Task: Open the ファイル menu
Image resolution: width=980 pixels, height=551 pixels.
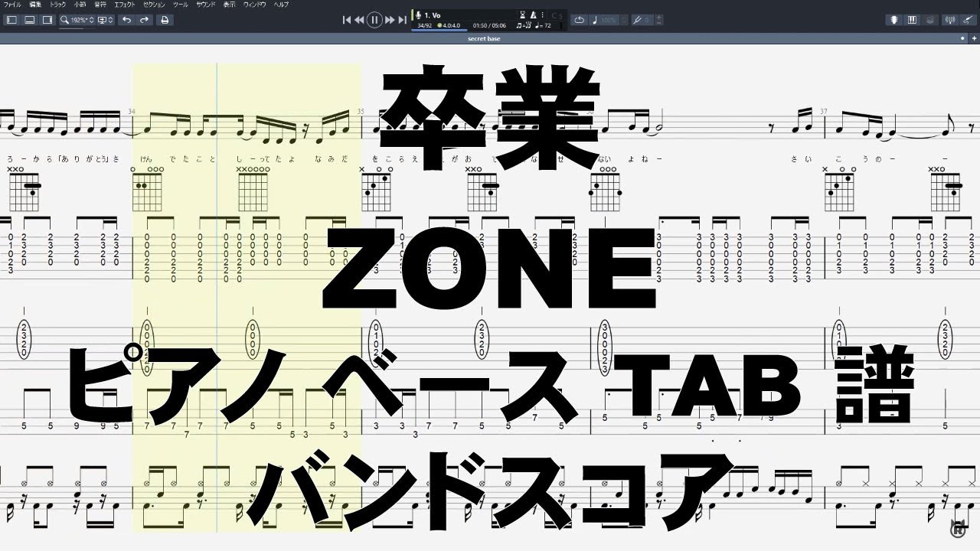Action: (12, 5)
